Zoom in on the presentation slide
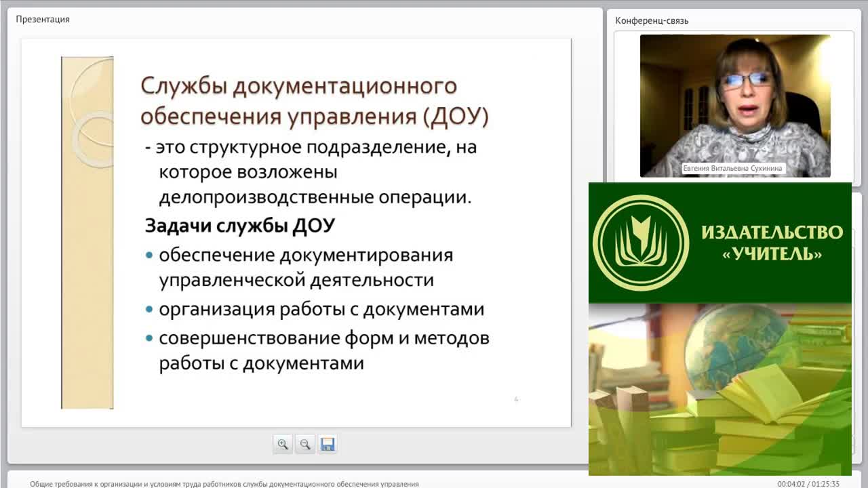Image resolution: width=868 pixels, height=488 pixels. [283, 445]
